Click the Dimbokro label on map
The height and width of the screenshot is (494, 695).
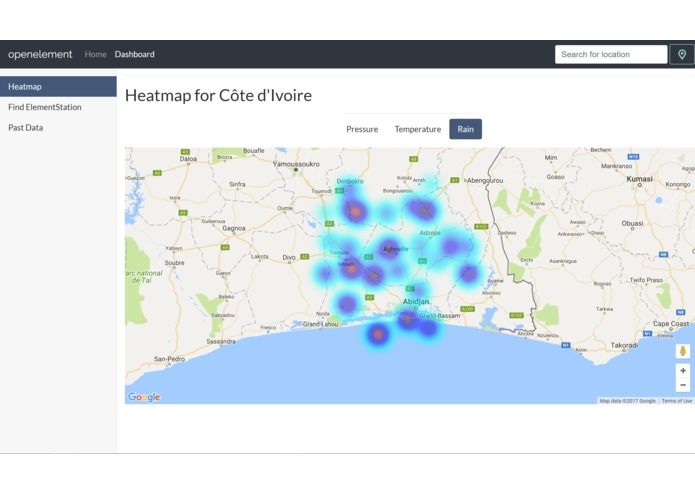click(x=350, y=181)
